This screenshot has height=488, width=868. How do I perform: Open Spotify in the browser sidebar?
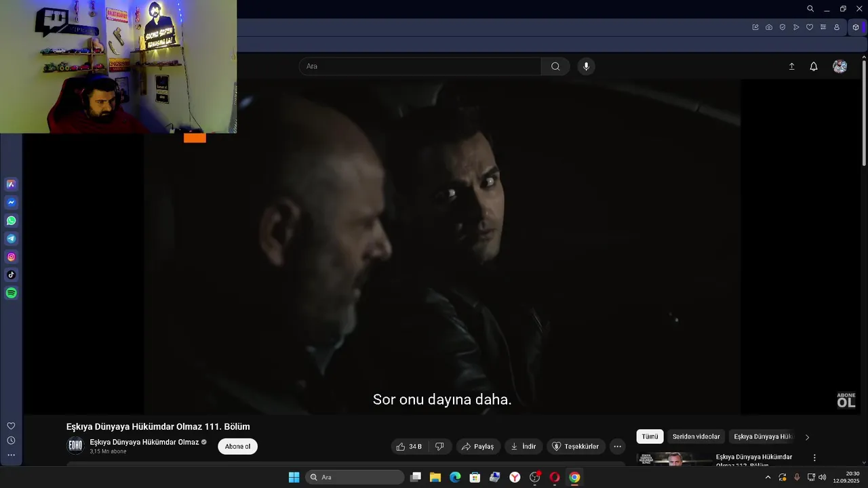coord(12,293)
